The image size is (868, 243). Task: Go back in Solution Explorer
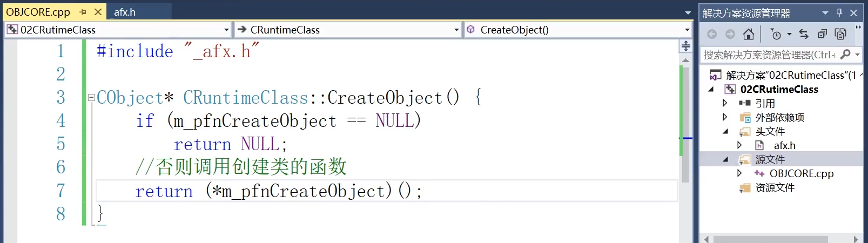[712, 34]
